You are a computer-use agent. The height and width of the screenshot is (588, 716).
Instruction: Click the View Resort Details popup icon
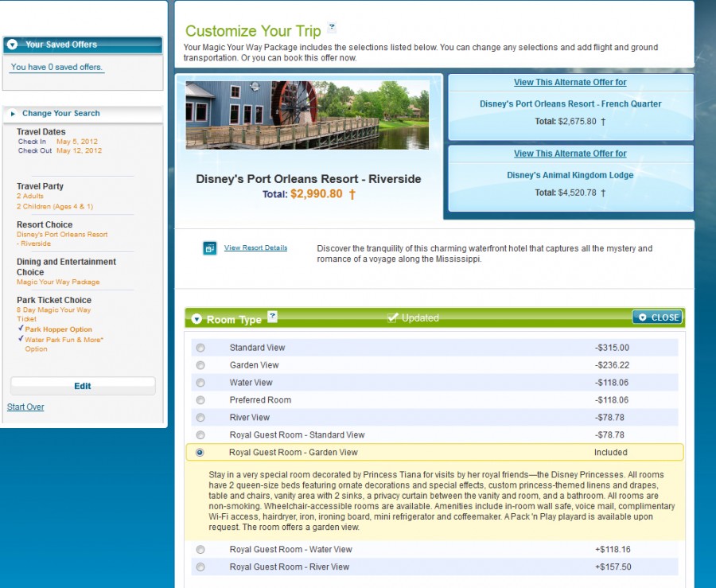(209, 248)
